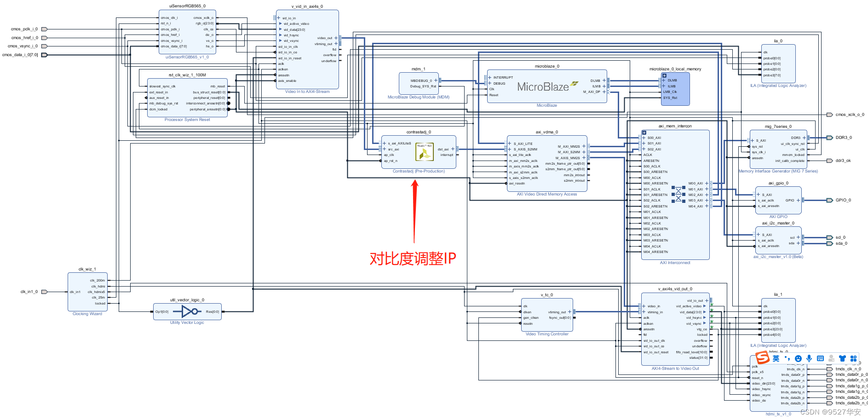Select the clk_wiz_1 block title
The width and height of the screenshot is (868, 420).
click(87, 269)
